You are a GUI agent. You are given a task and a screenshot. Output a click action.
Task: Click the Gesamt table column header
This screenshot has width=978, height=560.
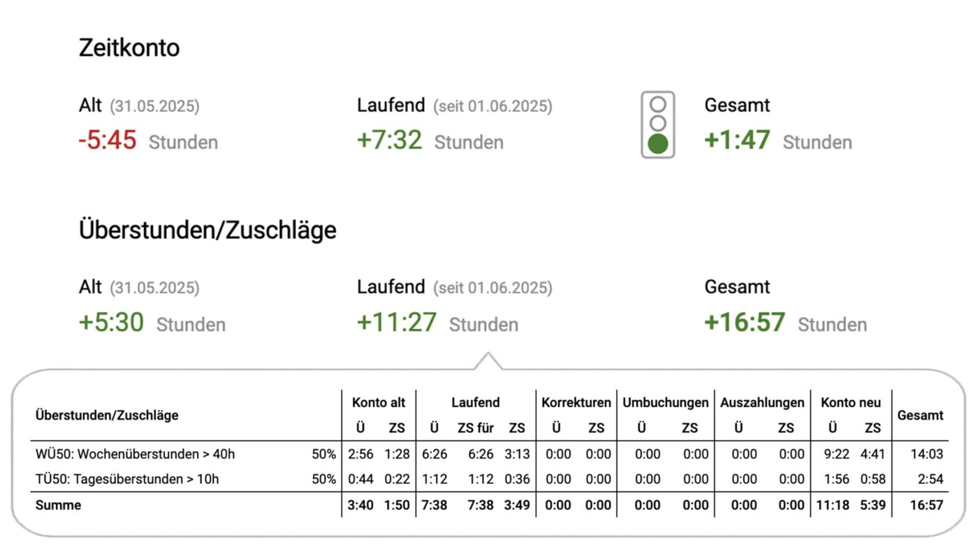(920, 415)
